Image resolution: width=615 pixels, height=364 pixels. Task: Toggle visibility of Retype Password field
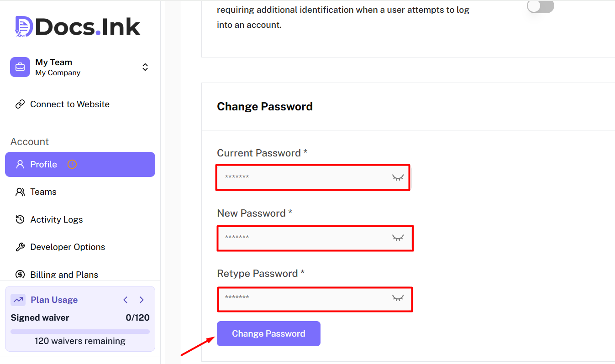[398, 298]
